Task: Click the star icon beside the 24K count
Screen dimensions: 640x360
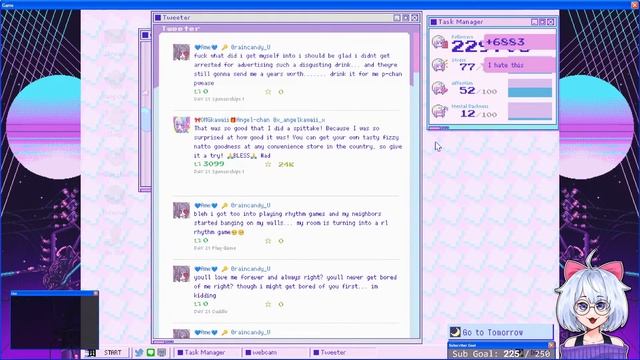Action: (268, 164)
